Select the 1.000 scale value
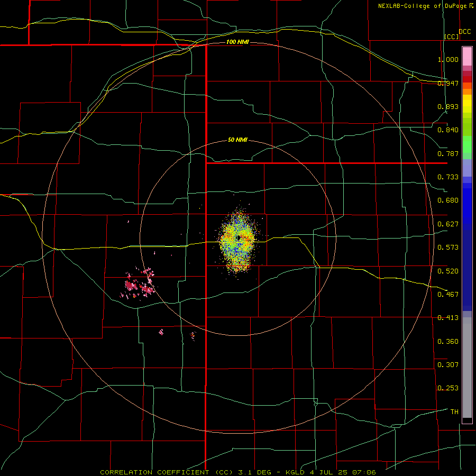The height and width of the screenshot is (476, 476). [x=448, y=59]
